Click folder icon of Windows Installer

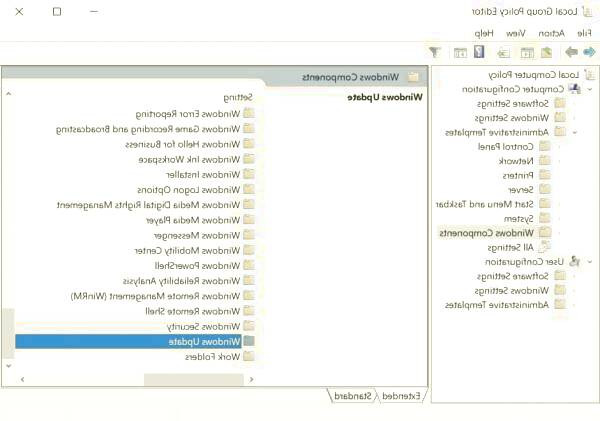click(x=249, y=174)
